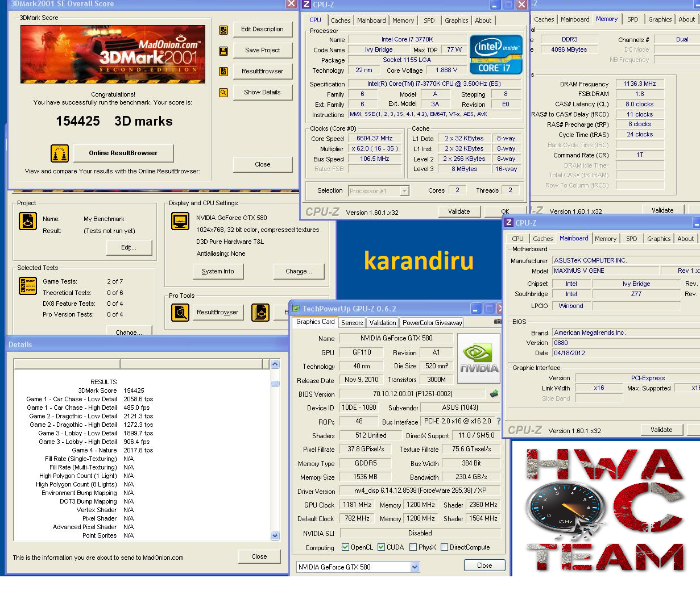Switch to the Caches tab in CPU-Z CPU window
This screenshot has height=607, width=700.
tap(341, 20)
